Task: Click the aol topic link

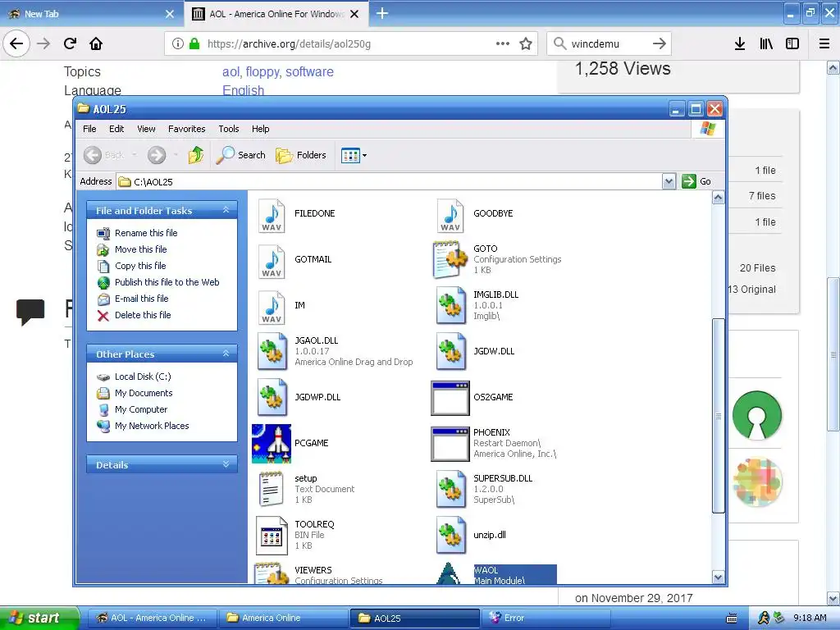Action: point(231,72)
